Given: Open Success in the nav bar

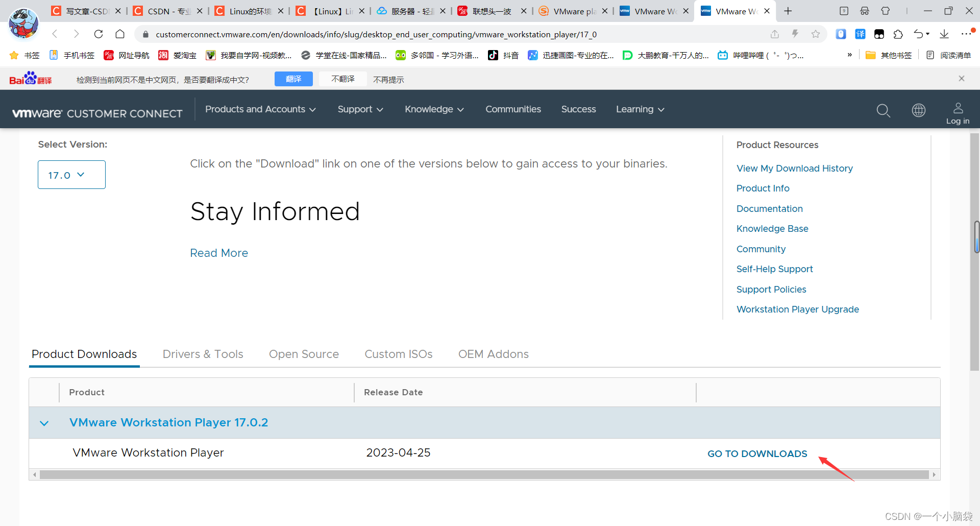Looking at the screenshot, I should coord(578,109).
